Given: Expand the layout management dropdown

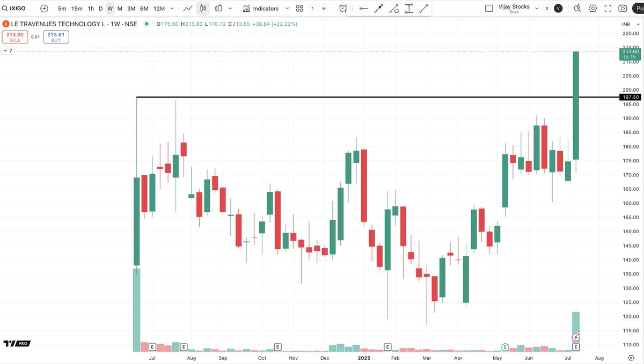Looking at the screenshot, I should [537, 9].
